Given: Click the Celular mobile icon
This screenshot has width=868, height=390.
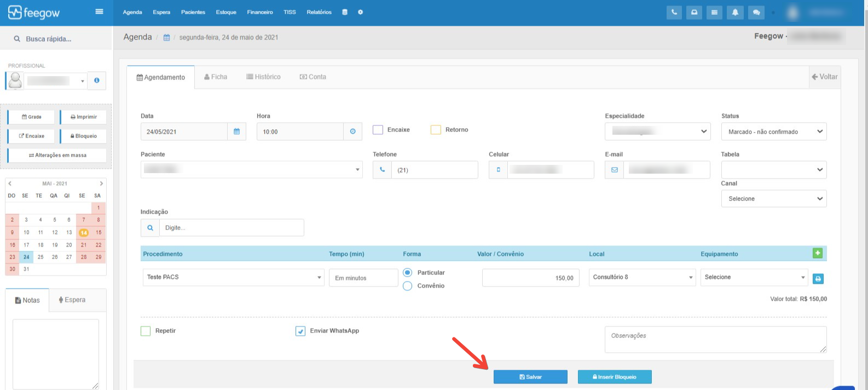Looking at the screenshot, I should pyautogui.click(x=499, y=170).
